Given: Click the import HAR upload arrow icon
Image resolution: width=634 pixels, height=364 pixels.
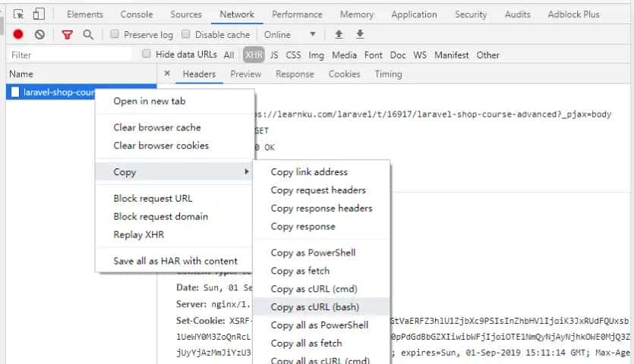Looking at the screenshot, I should click(x=339, y=34).
